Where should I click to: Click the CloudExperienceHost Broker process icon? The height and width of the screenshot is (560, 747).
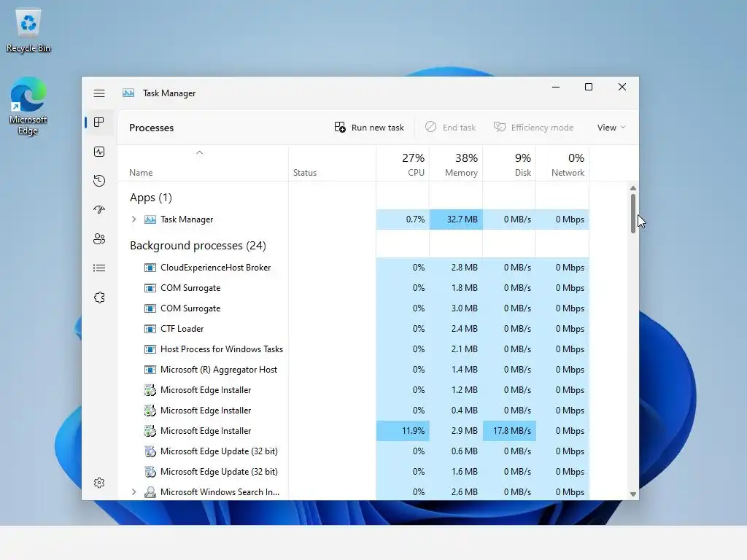[150, 268]
